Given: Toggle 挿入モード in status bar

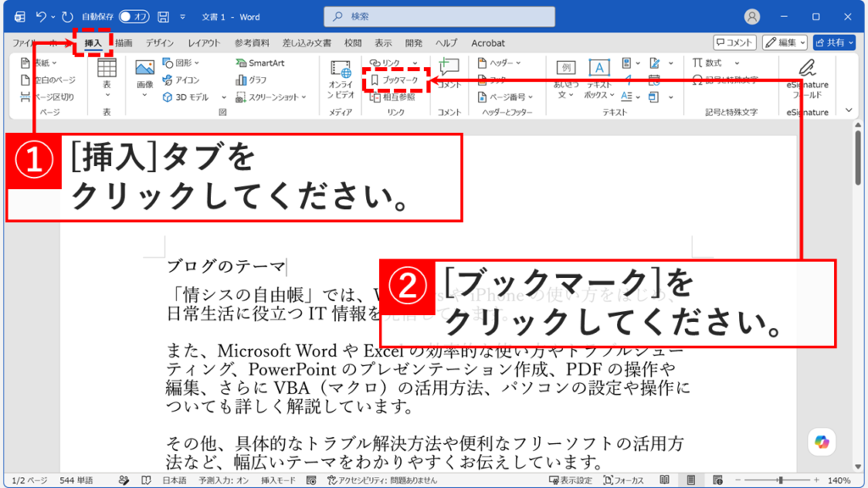Looking at the screenshot, I should (x=278, y=480).
